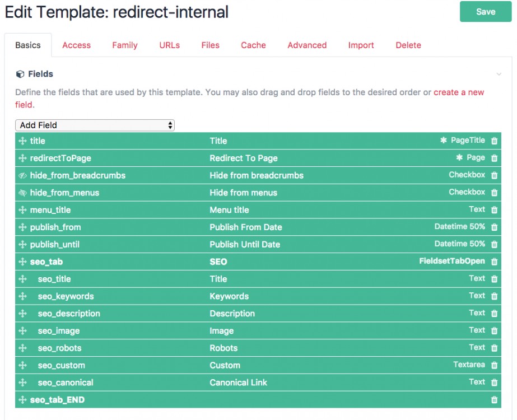Viewport: 517px width, 420px height.
Task: Delete the hide_from_menus field
Action: point(493,192)
